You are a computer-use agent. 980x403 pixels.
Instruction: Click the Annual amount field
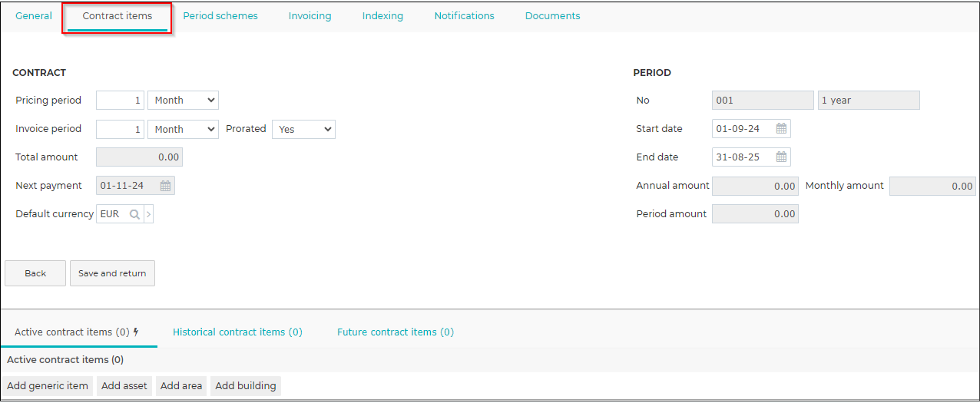[755, 186]
